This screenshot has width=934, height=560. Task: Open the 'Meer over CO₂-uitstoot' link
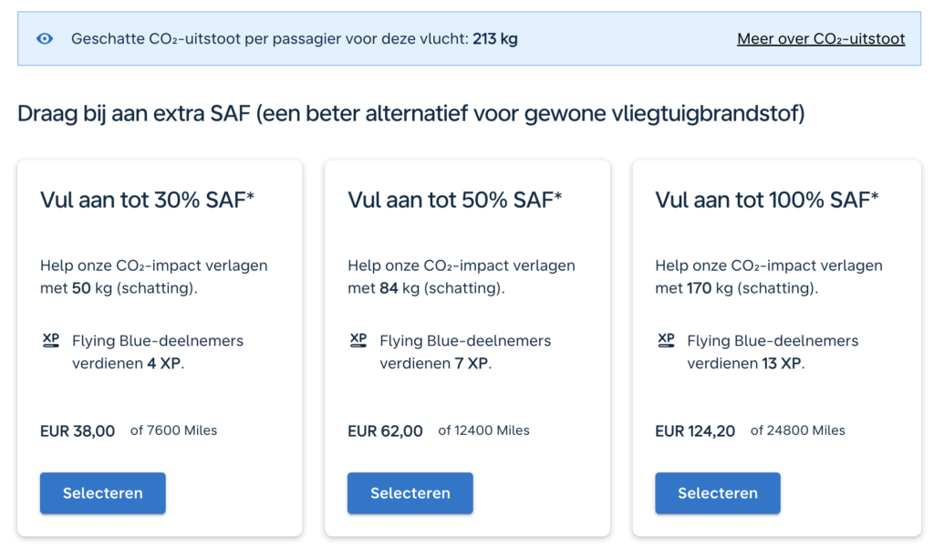[x=821, y=39]
